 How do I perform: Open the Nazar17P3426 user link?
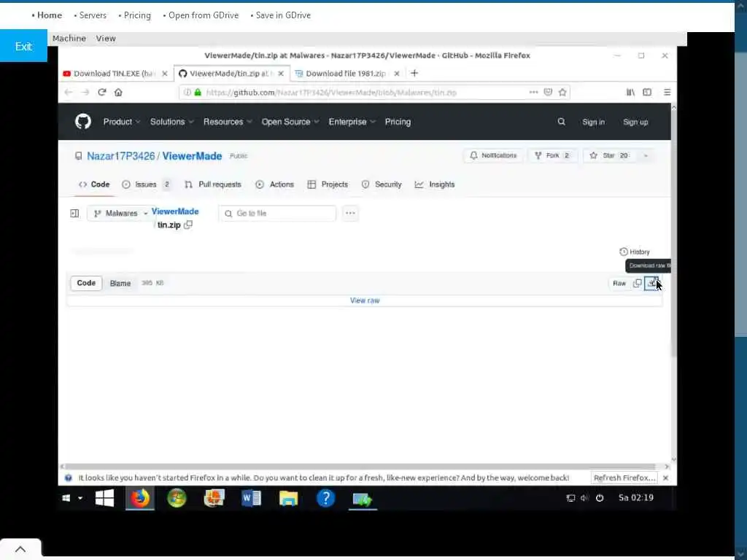click(x=120, y=156)
